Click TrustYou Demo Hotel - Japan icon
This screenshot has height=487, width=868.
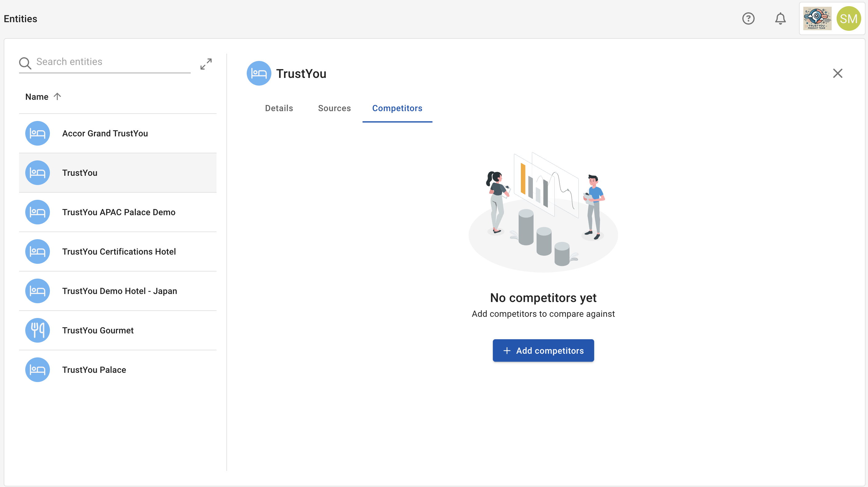[37, 291]
